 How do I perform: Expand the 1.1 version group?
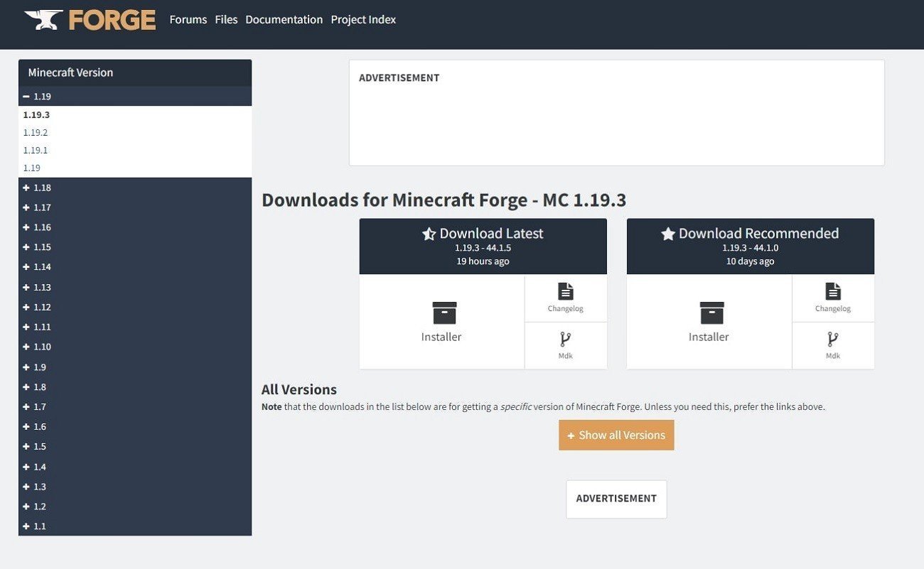coord(135,526)
